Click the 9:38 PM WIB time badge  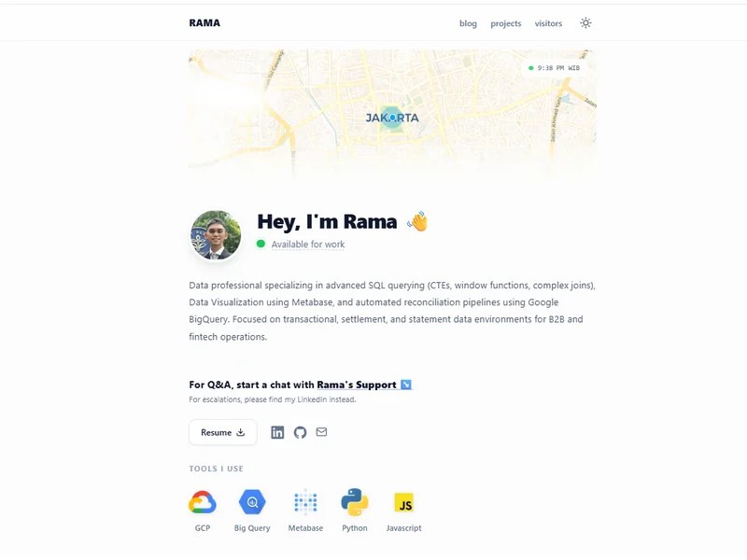click(557, 67)
